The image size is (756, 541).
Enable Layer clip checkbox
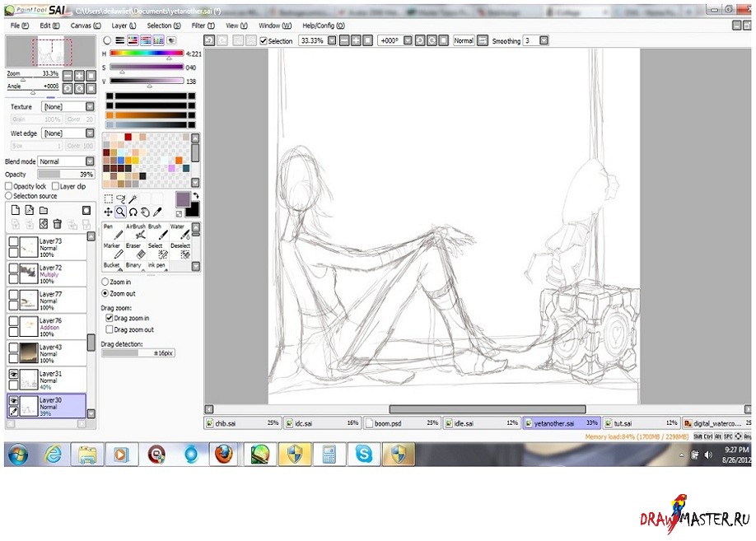pos(55,186)
